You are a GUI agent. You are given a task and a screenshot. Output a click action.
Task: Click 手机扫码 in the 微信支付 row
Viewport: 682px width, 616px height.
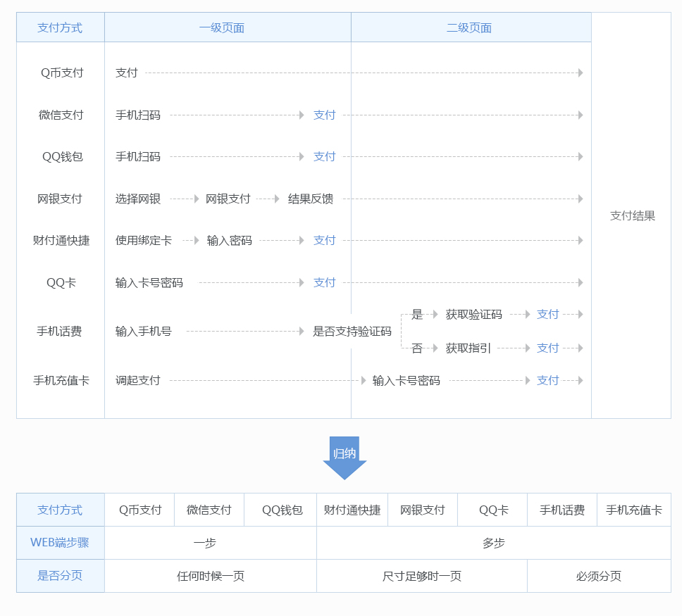138,115
